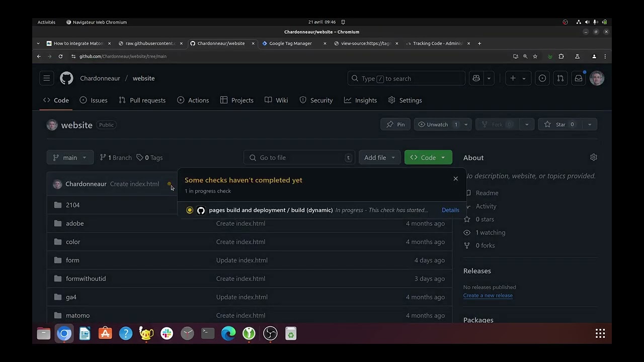
Task: Pin the repository
Action: pos(395,125)
